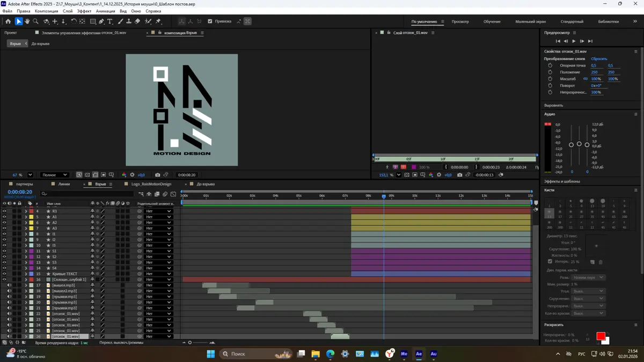Open parent dropdown for layer S4

click(x=158, y=268)
